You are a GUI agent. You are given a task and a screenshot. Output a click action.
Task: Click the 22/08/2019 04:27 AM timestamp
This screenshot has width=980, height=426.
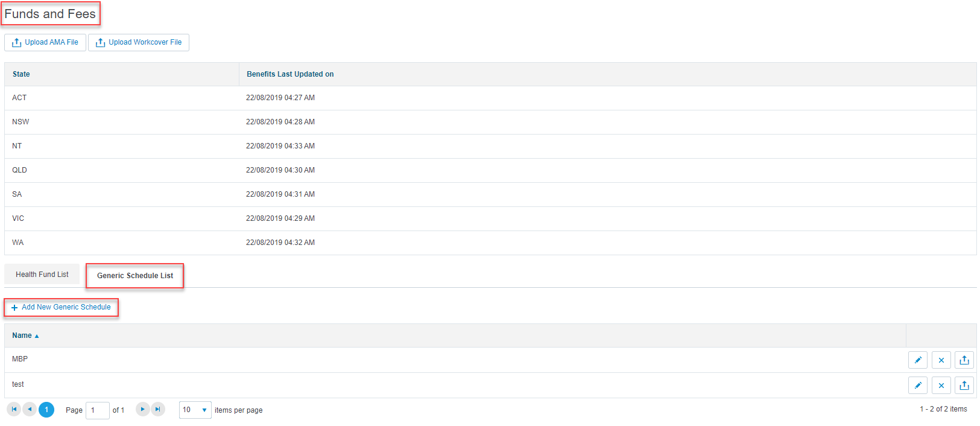tap(280, 98)
